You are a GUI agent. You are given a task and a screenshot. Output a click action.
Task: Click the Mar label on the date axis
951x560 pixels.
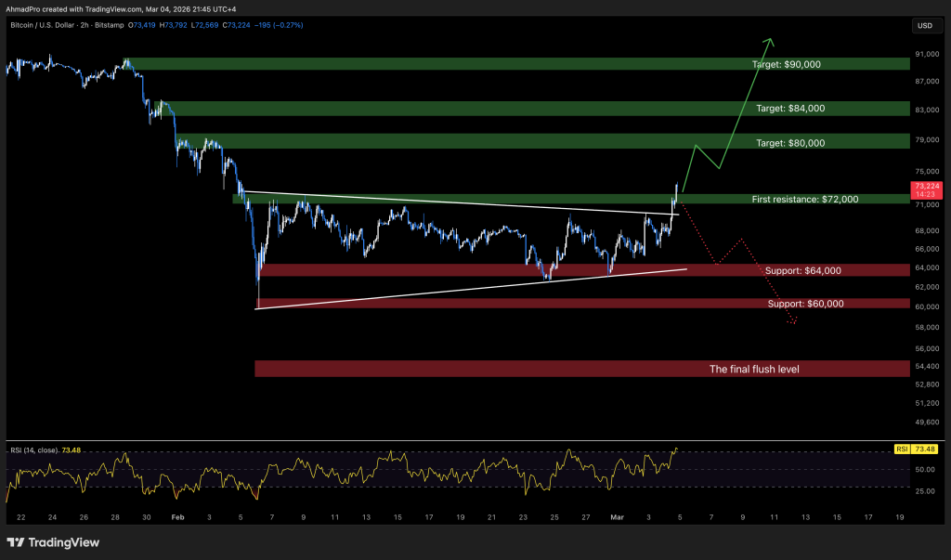click(x=618, y=516)
